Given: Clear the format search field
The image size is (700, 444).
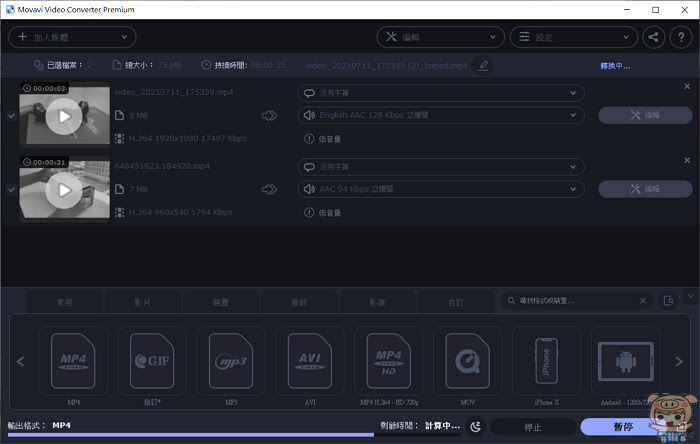Looking at the screenshot, I should click(643, 301).
